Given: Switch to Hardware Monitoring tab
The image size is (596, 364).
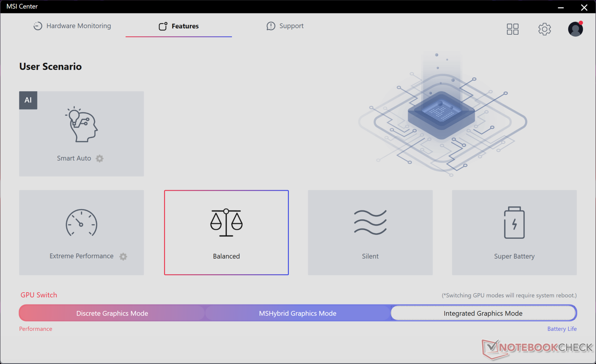Looking at the screenshot, I should coord(72,26).
